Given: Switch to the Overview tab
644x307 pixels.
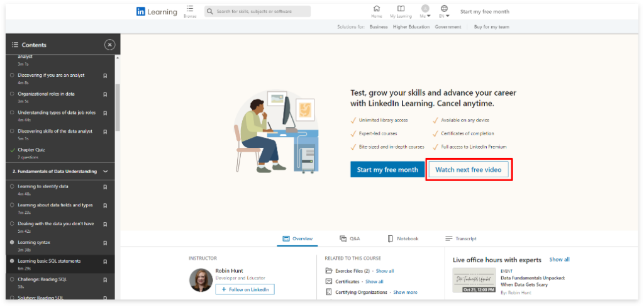Looking at the screenshot, I should (x=297, y=238).
